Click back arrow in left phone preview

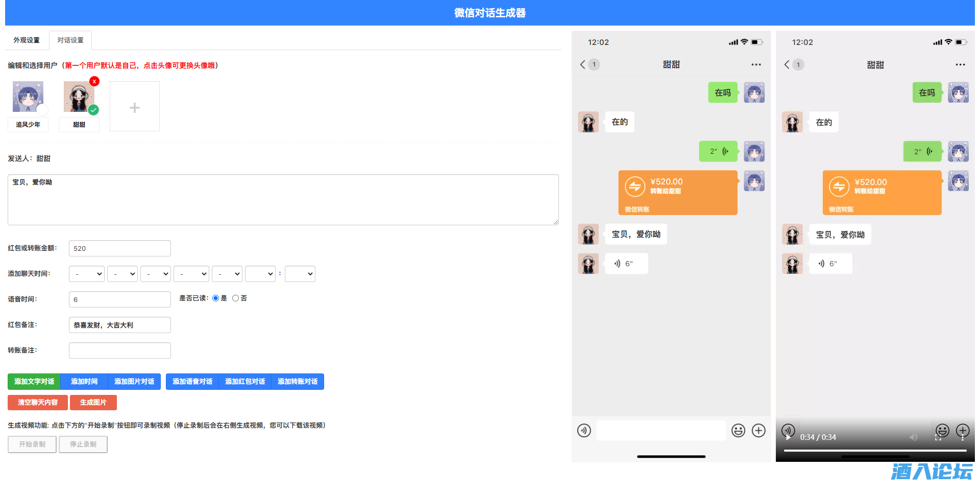point(583,64)
